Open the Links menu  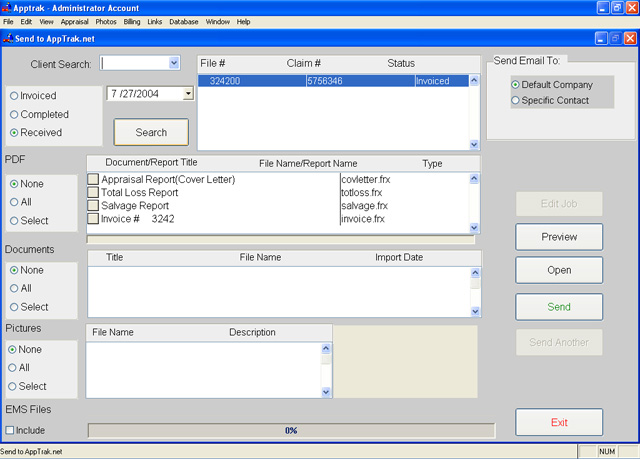(154, 22)
